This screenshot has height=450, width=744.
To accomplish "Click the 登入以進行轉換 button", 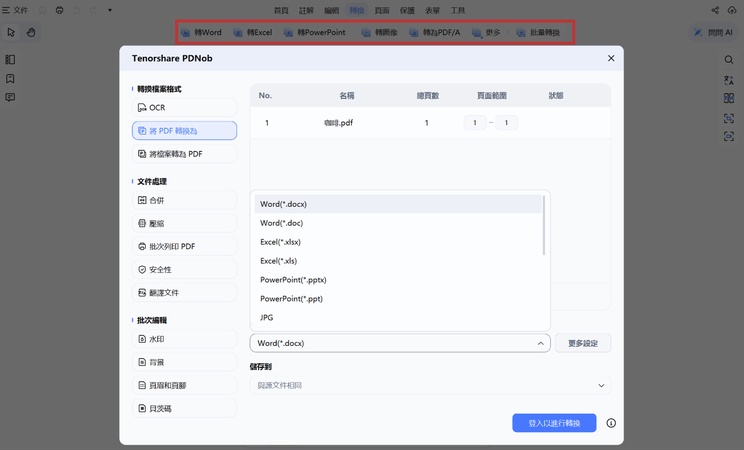I will point(554,423).
